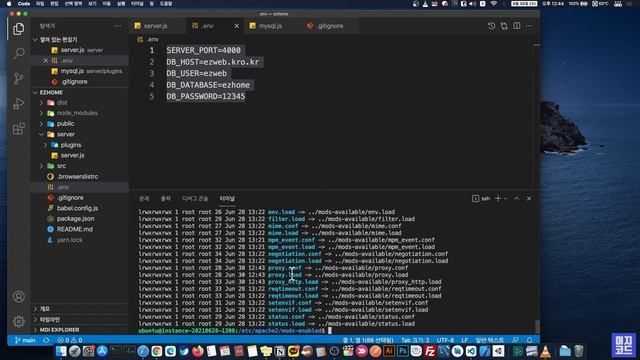This screenshot has width=640, height=360.
Task: Click the terminal scrollbar
Action: click(x=537, y=327)
